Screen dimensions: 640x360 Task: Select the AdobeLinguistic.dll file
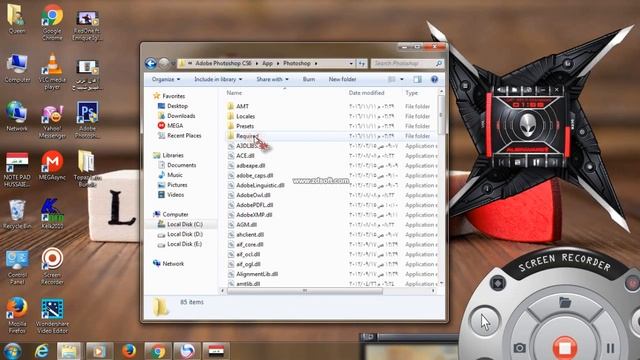(x=260, y=185)
